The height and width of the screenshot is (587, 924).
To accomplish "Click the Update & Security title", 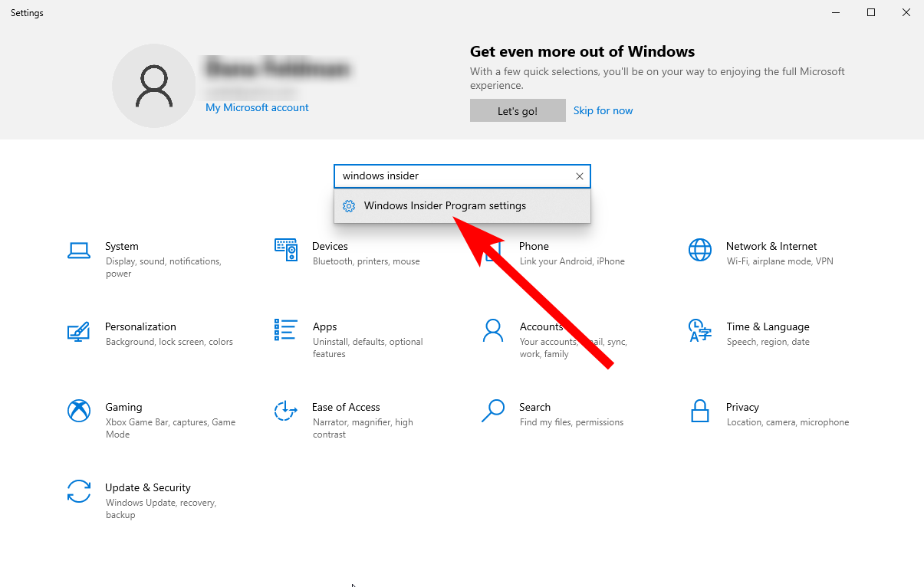I will pyautogui.click(x=147, y=487).
